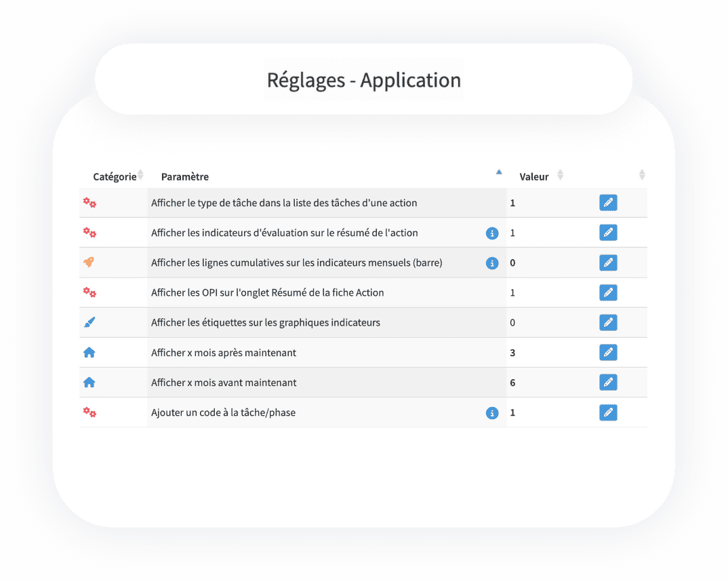Viewport: 728px width, 580px height.
Task: Click the paintbrush category icon
Action: click(89, 322)
